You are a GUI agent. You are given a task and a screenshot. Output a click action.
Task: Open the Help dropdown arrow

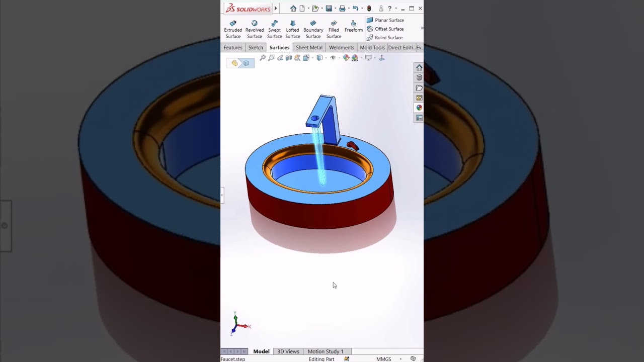[396, 9]
